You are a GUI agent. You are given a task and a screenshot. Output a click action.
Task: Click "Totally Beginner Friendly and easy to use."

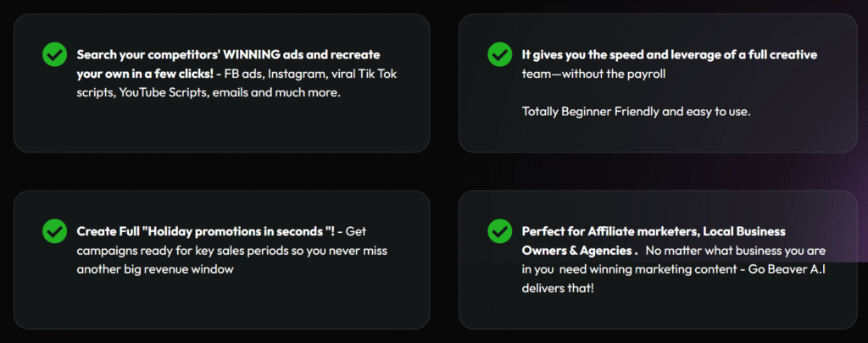[x=636, y=112]
